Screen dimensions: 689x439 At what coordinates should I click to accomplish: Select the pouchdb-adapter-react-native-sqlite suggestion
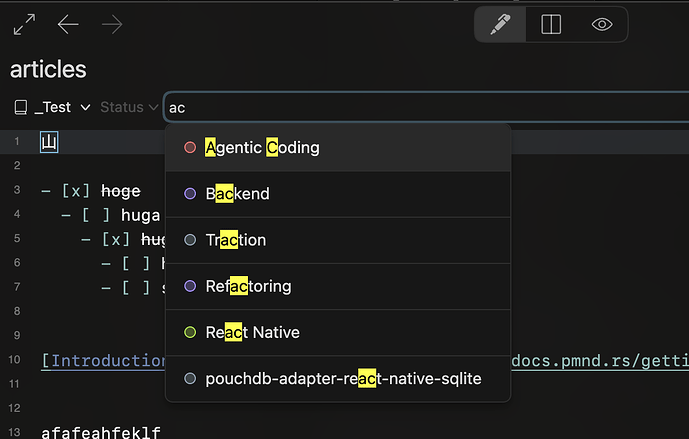point(337,378)
